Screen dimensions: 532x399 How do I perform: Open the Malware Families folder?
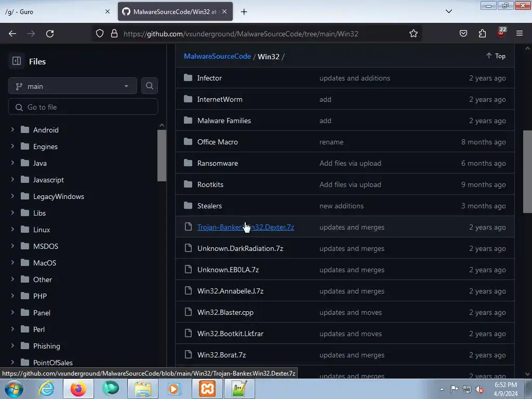click(224, 121)
